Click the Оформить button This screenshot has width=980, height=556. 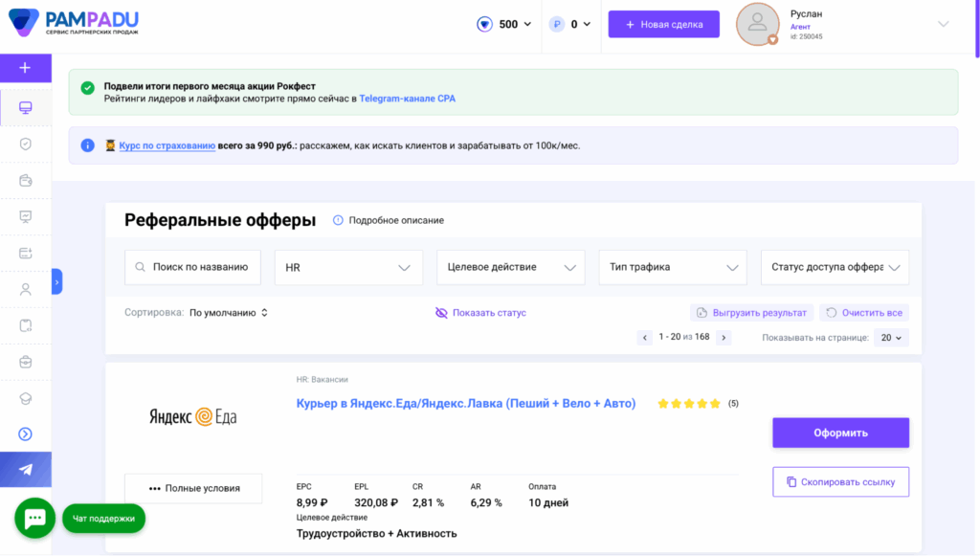click(x=840, y=433)
